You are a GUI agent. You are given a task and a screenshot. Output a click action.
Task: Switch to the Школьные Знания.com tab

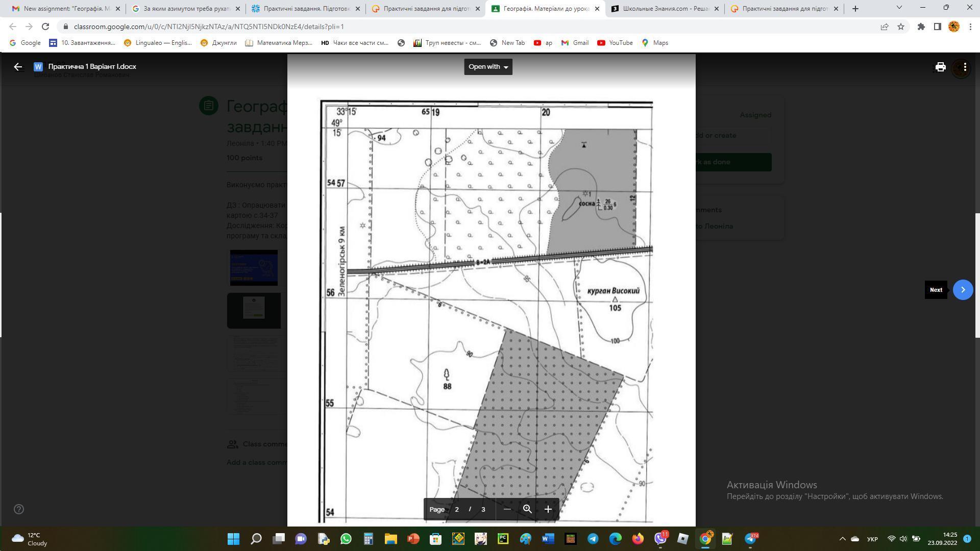coord(665,9)
